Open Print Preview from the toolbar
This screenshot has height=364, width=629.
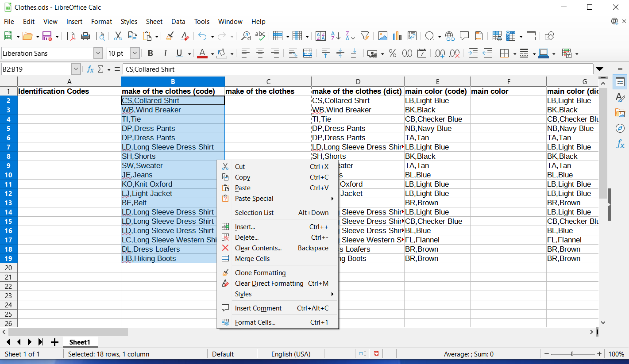pyautogui.click(x=100, y=36)
